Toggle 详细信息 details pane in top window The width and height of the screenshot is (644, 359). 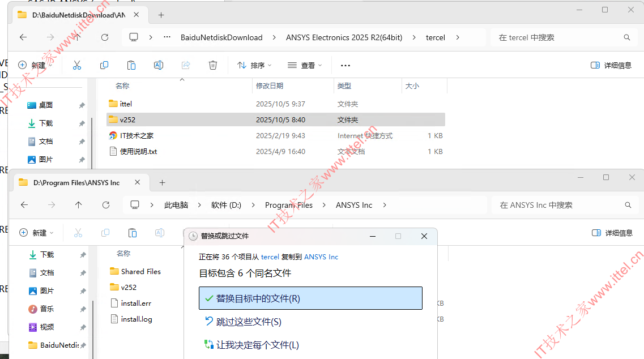coord(611,65)
